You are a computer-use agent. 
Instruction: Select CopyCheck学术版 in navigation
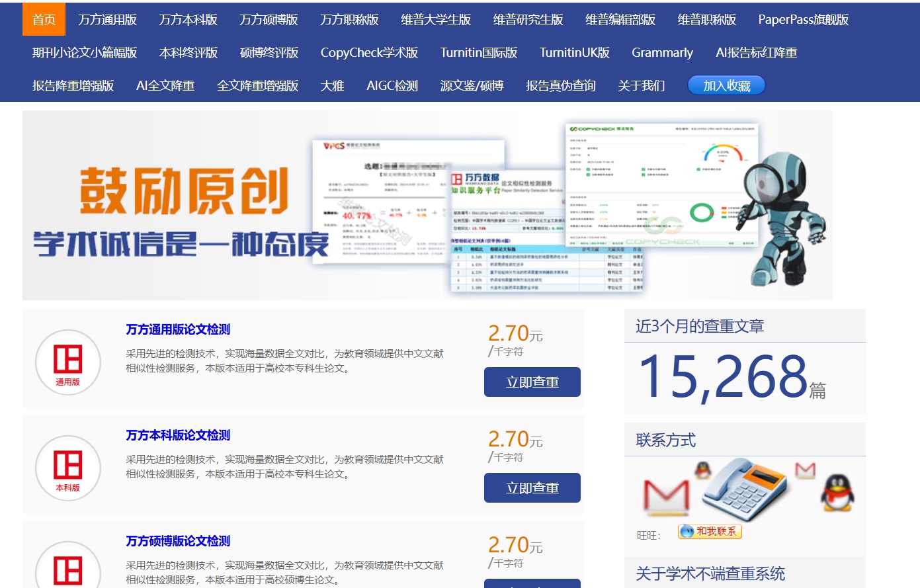coord(369,52)
